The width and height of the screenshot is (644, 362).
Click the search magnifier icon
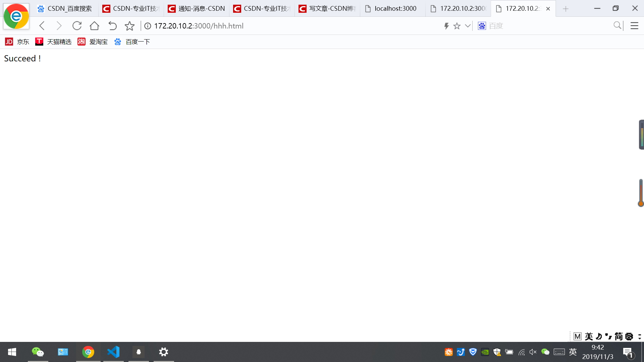[x=617, y=25]
